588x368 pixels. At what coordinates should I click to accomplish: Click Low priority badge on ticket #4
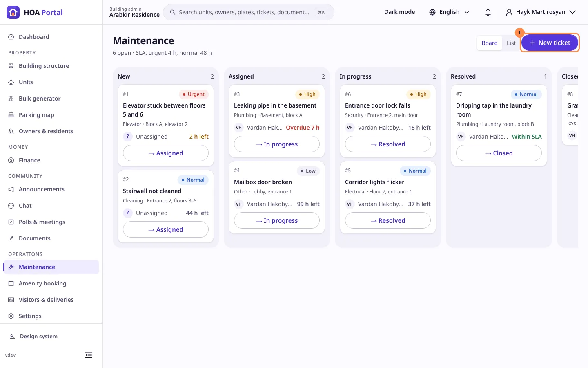308,171
